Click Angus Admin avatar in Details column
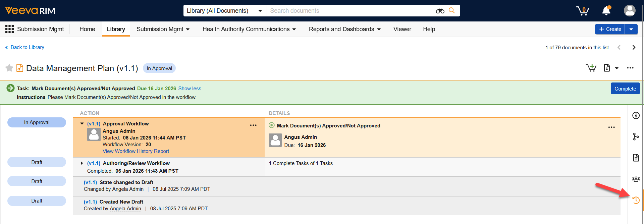Viewport: 644px width, 224px height. click(275, 140)
